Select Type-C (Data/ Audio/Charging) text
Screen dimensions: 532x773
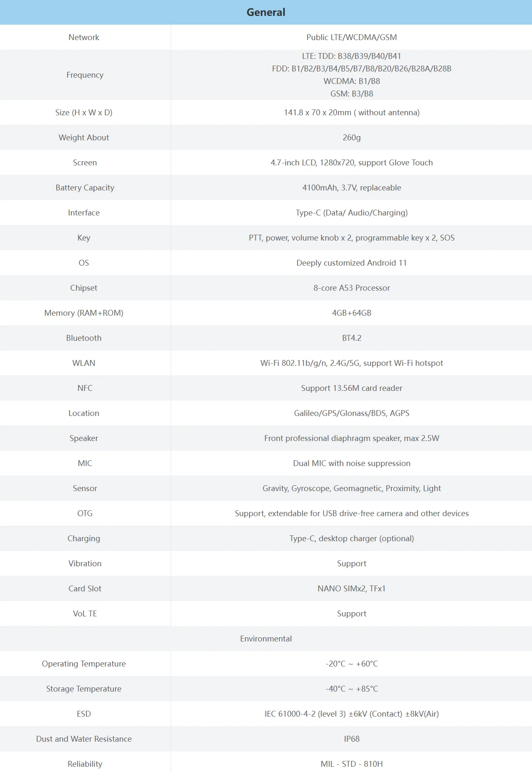[x=351, y=213]
